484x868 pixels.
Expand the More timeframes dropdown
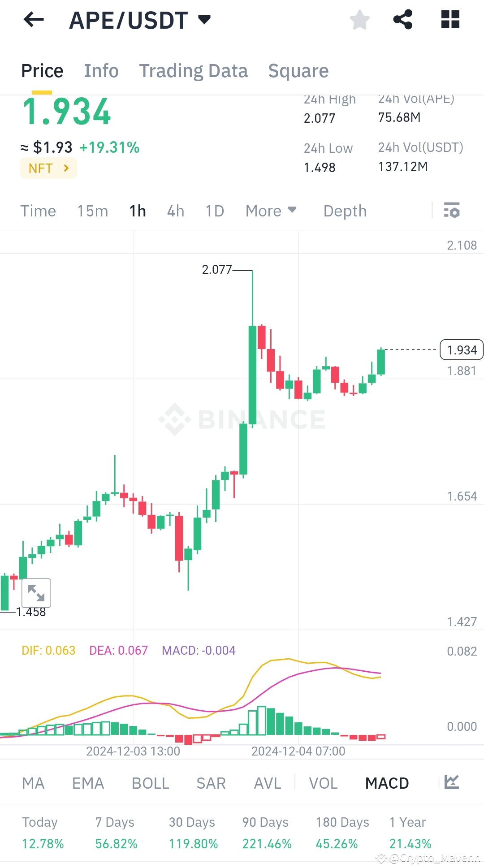[x=271, y=211]
